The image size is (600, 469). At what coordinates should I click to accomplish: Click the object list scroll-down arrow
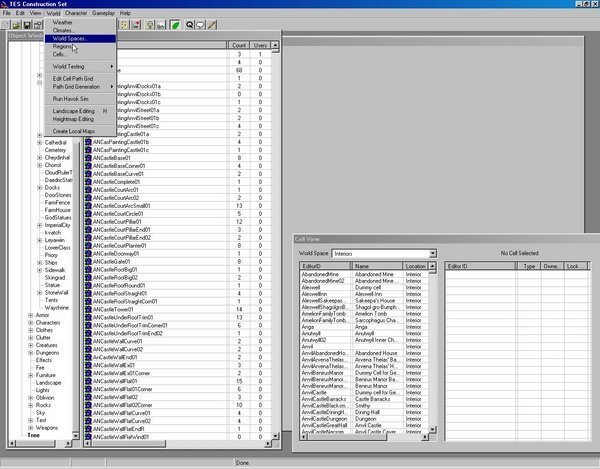pyautogui.click(x=276, y=436)
